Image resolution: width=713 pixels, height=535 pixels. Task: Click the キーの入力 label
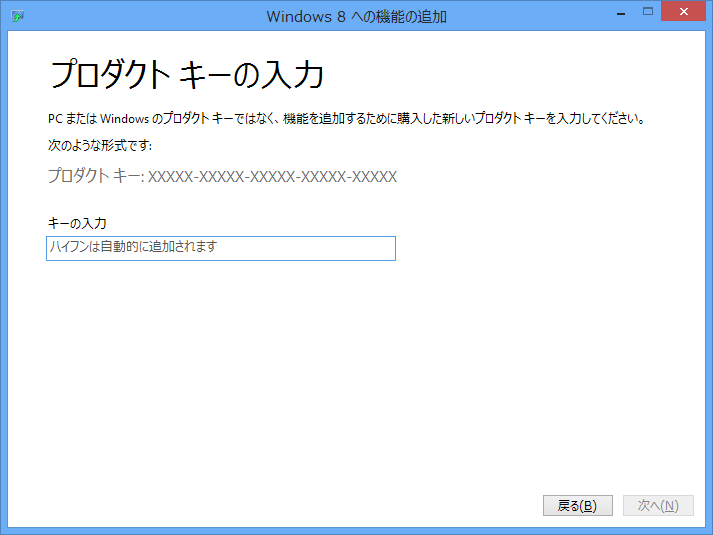point(77,223)
